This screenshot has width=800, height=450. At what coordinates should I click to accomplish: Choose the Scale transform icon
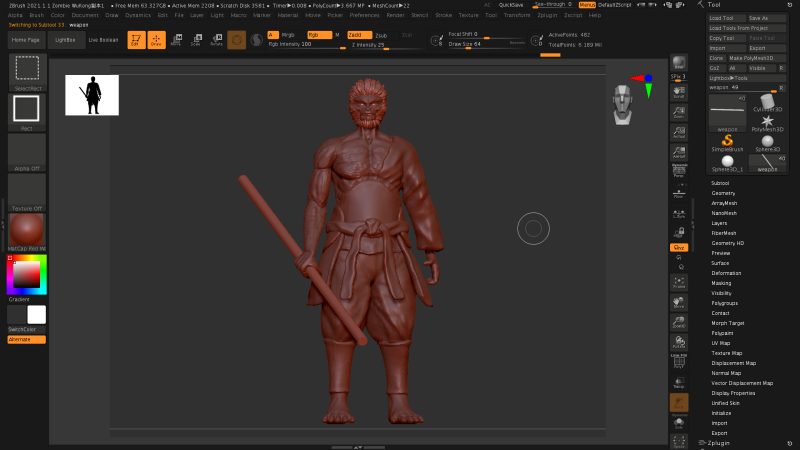point(195,40)
